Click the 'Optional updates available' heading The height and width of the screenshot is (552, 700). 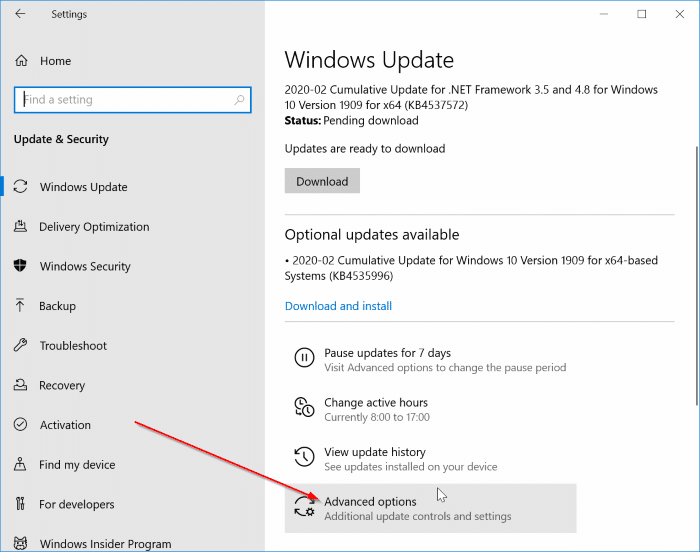pos(372,234)
